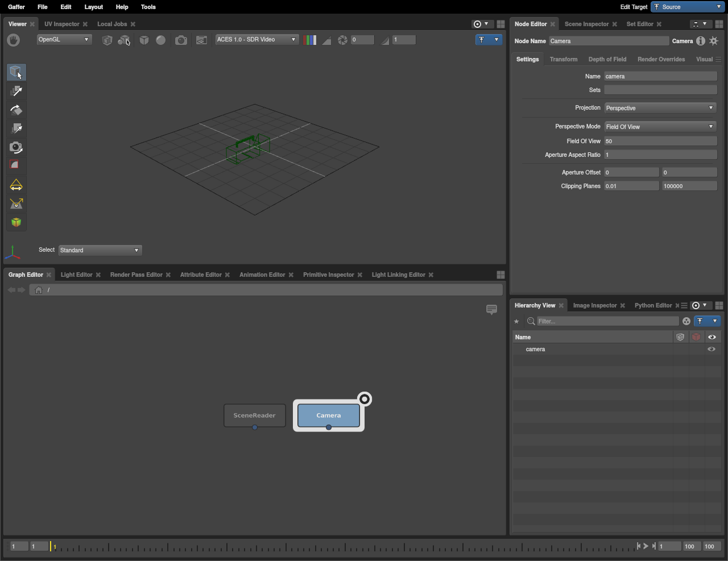Open the OpenGL renderer dropdown

(x=64, y=39)
